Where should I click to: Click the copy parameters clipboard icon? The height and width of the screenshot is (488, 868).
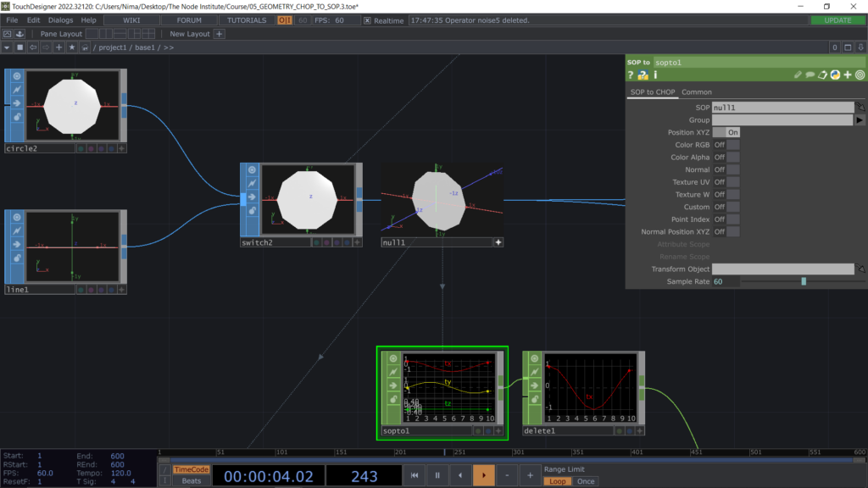click(822, 75)
